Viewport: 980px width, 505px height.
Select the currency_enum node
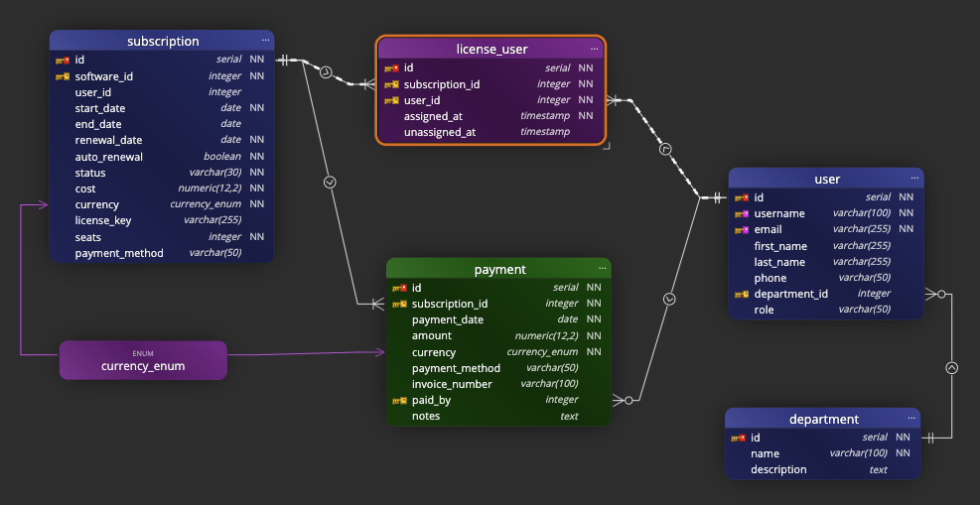click(143, 360)
